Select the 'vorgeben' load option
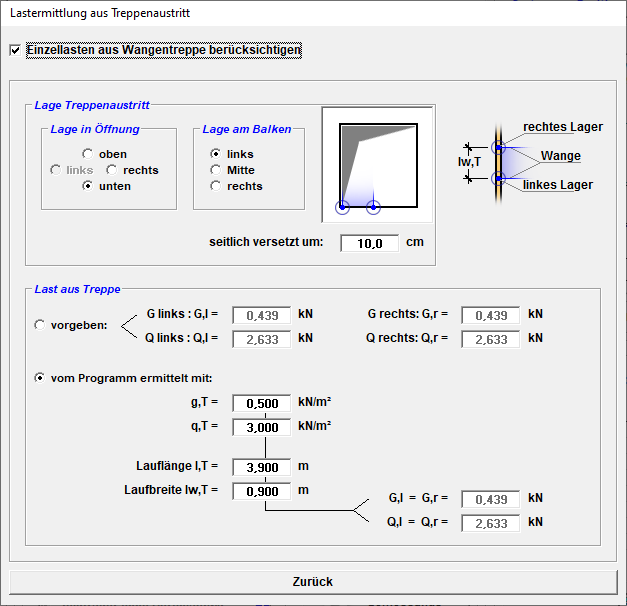This screenshot has width=627, height=606. (x=40, y=325)
